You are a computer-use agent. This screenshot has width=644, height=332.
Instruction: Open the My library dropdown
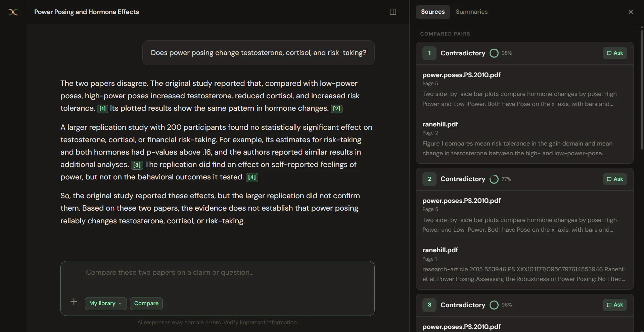(x=106, y=303)
